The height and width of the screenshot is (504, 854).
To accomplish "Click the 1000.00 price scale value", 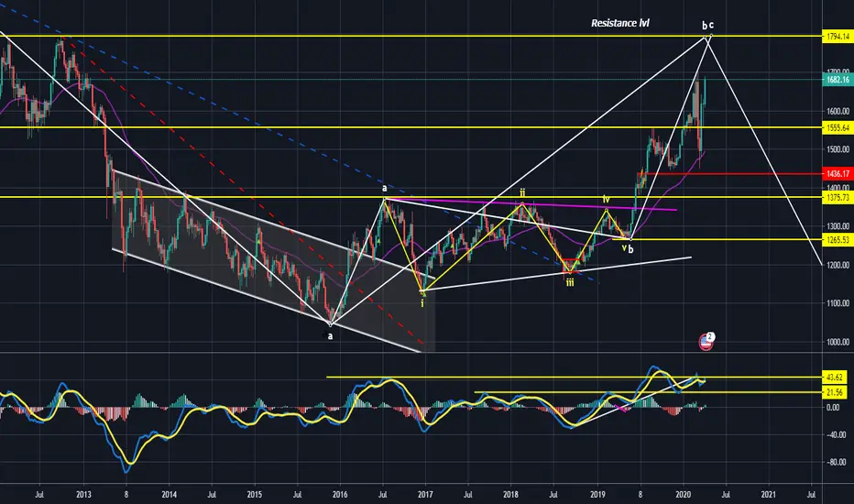I will [x=838, y=342].
